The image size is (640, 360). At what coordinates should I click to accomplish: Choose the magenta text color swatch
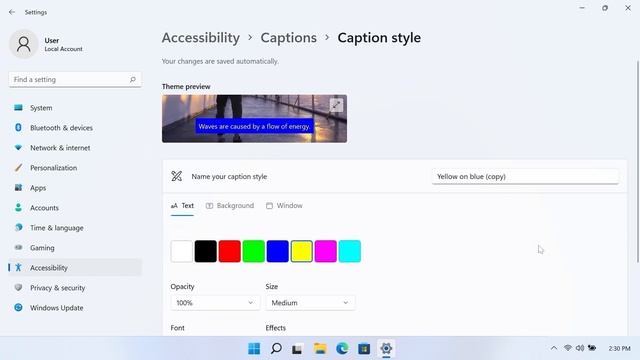tap(326, 251)
